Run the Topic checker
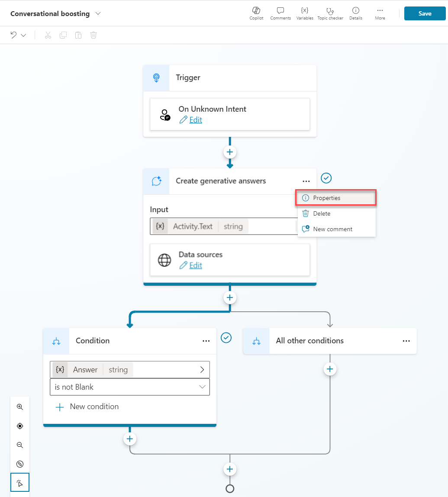448x497 pixels. [x=330, y=13]
